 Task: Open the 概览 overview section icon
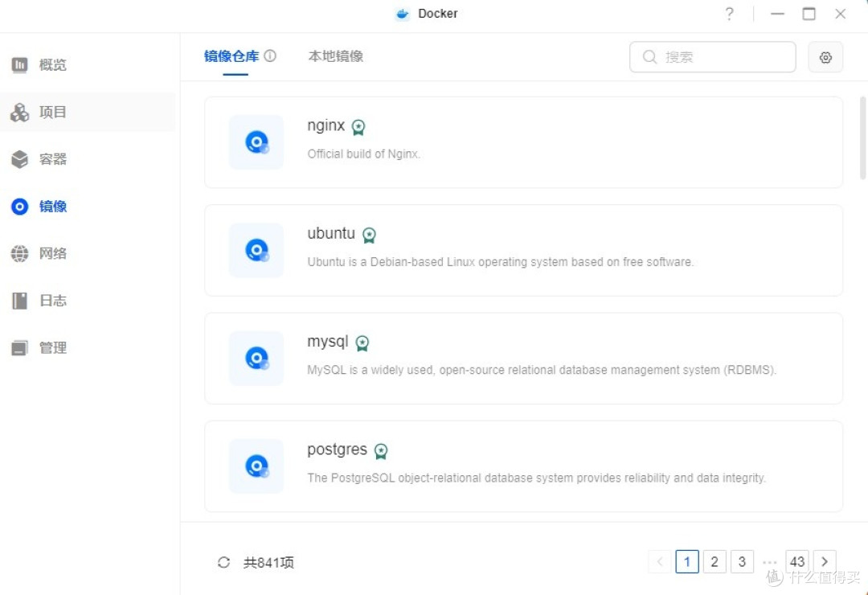click(20, 65)
